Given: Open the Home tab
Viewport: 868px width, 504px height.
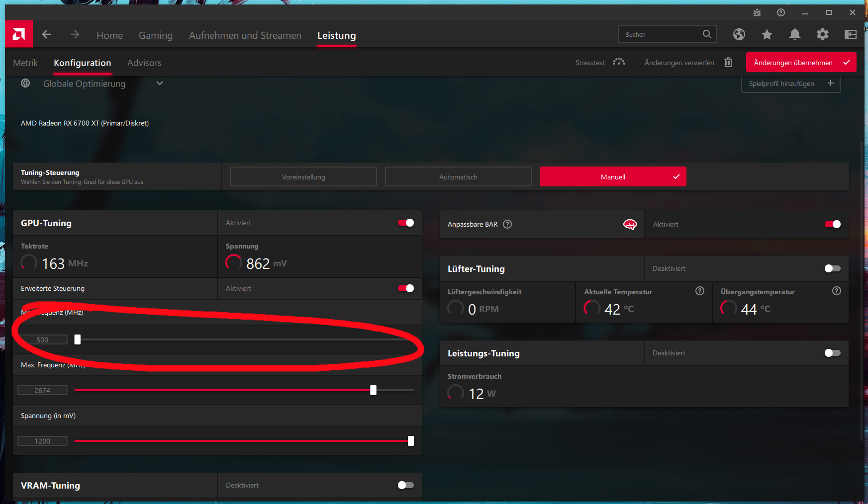Looking at the screenshot, I should click(x=110, y=35).
